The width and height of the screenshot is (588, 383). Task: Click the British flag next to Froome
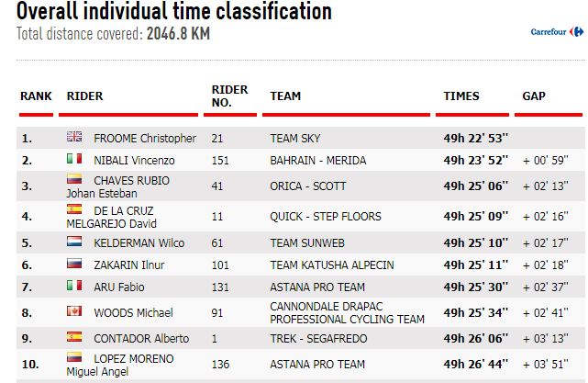coord(74,136)
